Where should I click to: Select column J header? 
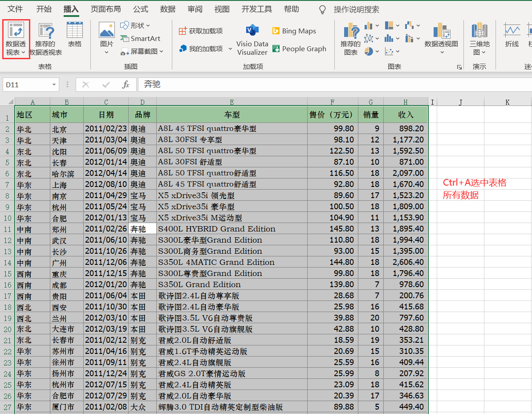click(x=460, y=102)
